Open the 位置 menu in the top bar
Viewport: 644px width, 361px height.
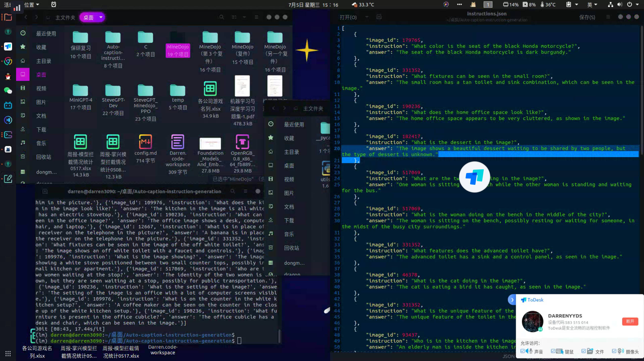(x=30, y=5)
